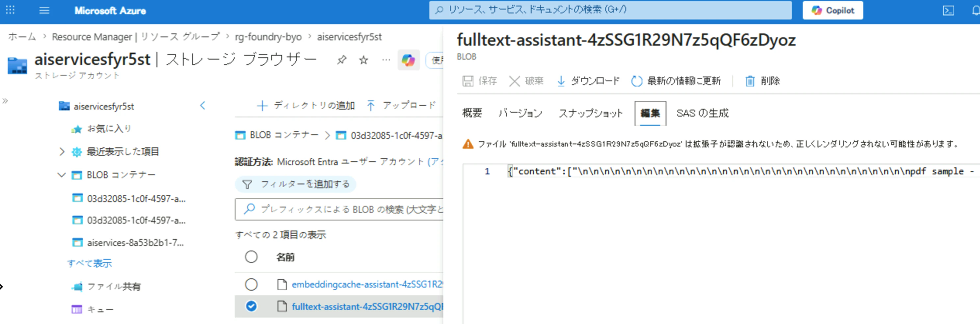This screenshot has width=980, height=324.
Task: Open お気に入り favorites node
Action: click(102, 129)
